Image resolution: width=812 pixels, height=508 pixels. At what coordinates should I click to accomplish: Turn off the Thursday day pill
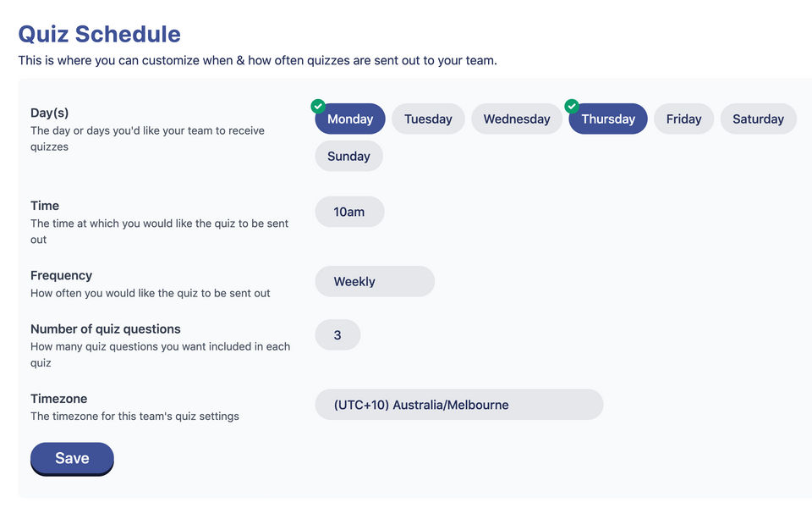pyautogui.click(x=608, y=119)
